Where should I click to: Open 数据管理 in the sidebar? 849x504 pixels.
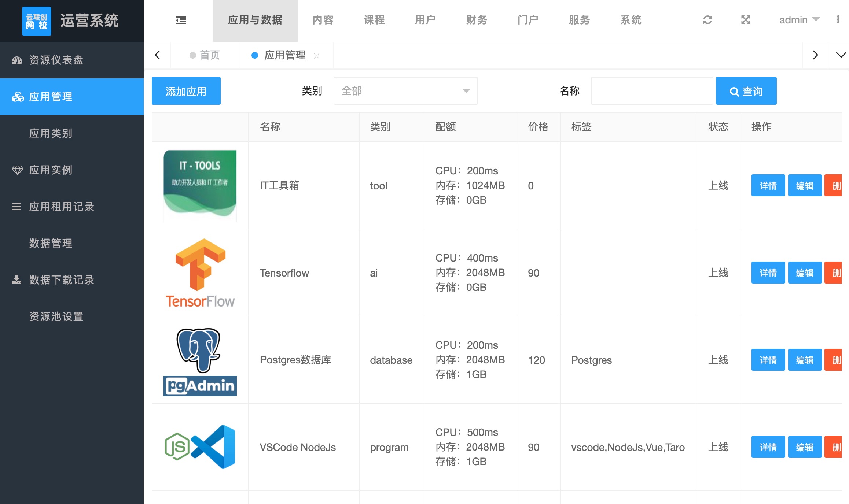coord(72,243)
